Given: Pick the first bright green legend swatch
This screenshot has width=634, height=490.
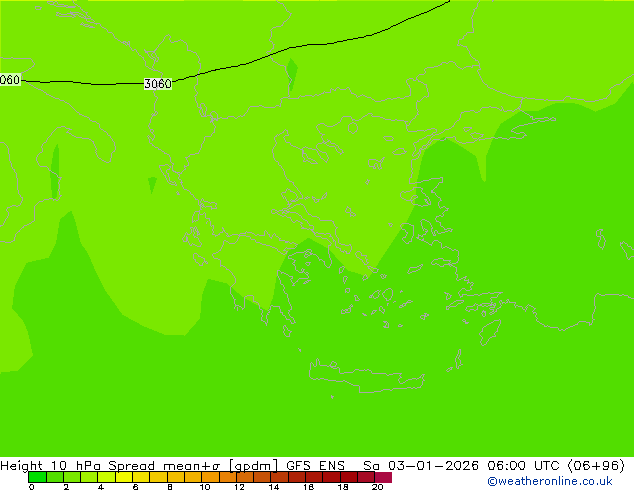Looking at the screenshot, I should pos(37,477).
